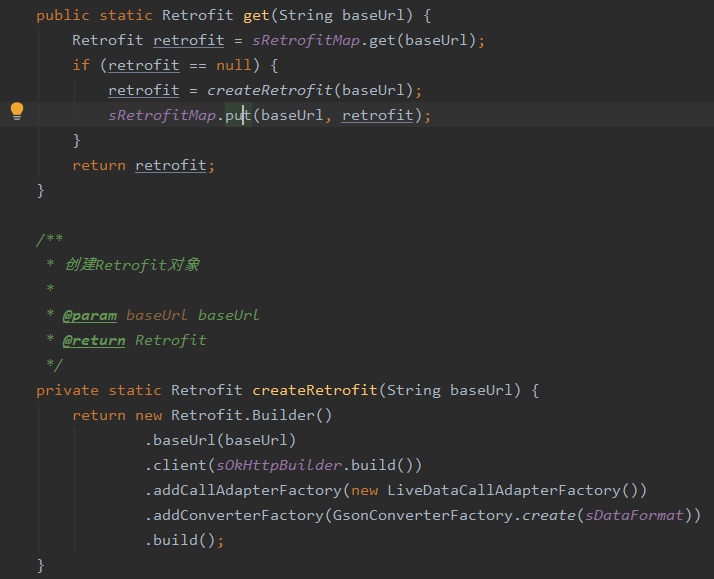
Task: Click 'if' keyword
Action: click(81, 66)
